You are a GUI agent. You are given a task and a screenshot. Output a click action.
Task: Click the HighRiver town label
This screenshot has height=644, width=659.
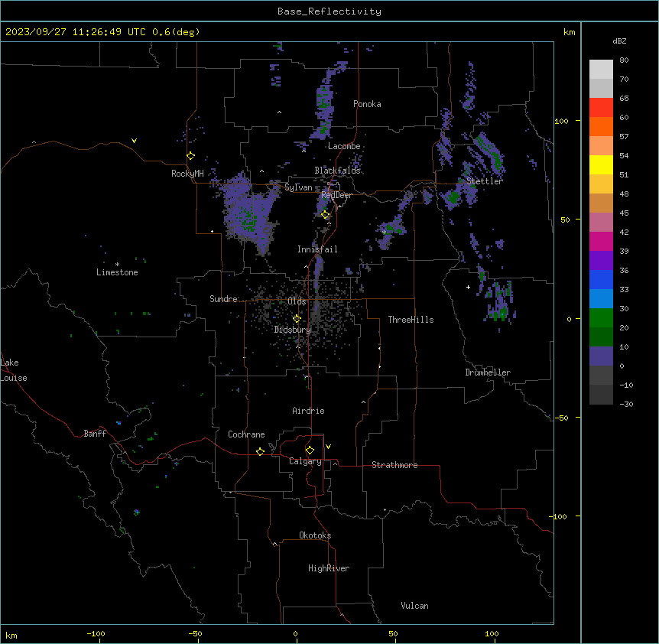tap(329, 568)
